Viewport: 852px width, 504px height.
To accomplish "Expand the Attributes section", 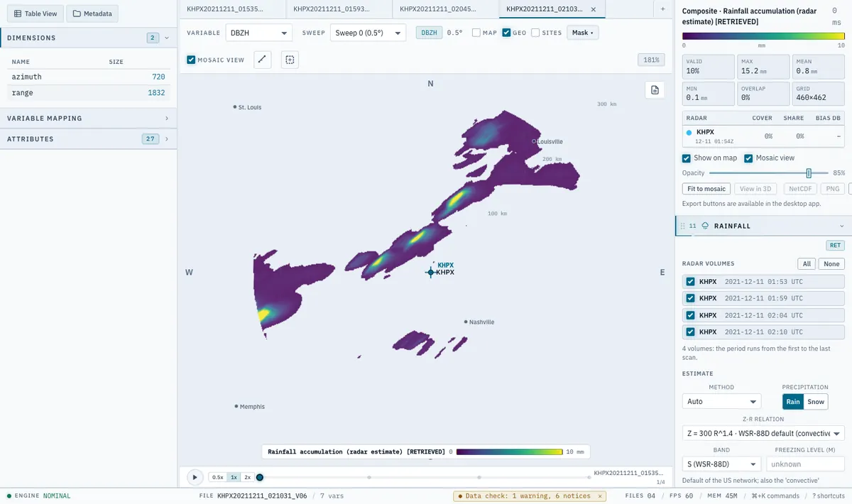I will (88, 139).
